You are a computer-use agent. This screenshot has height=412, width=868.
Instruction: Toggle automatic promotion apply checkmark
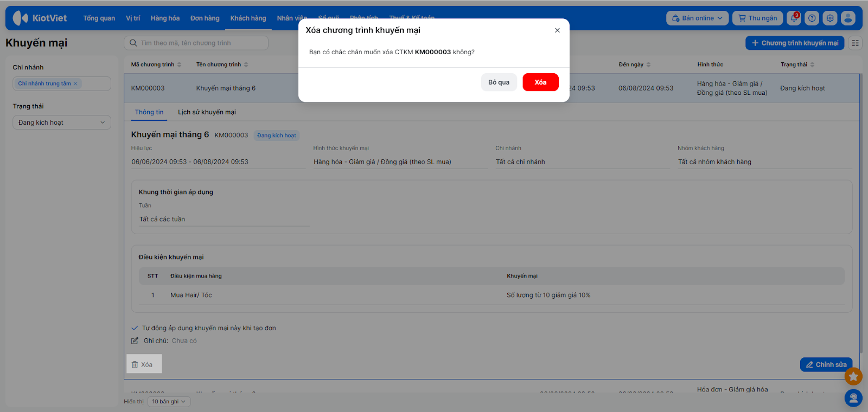tap(135, 328)
